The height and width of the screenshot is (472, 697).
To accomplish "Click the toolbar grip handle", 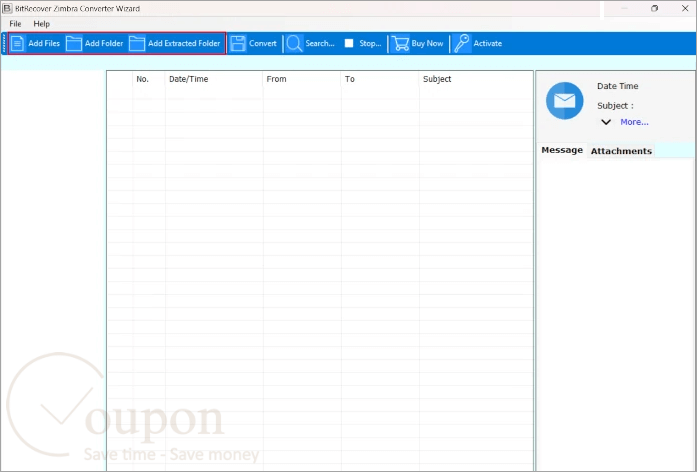I will 4,43.
